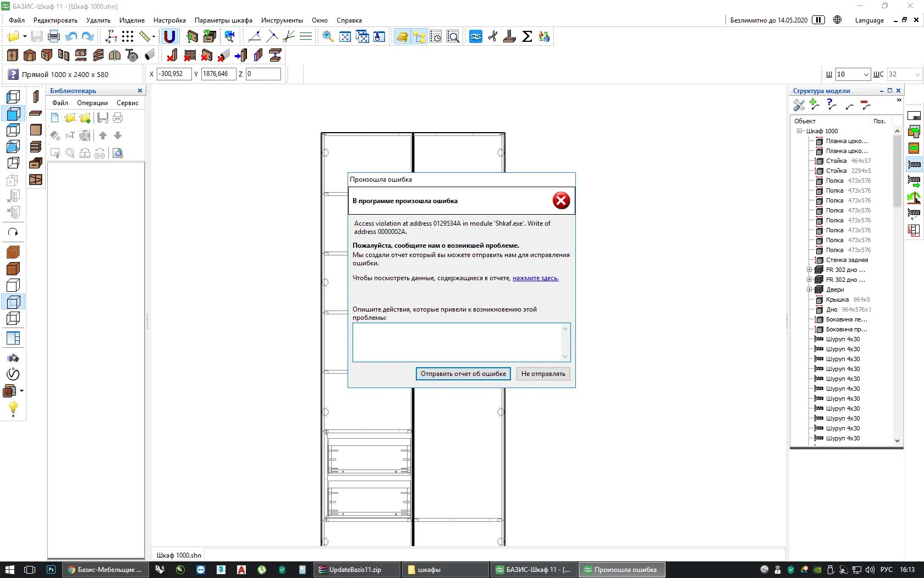Open the Настройка menu
The height and width of the screenshot is (578, 924).
point(169,20)
